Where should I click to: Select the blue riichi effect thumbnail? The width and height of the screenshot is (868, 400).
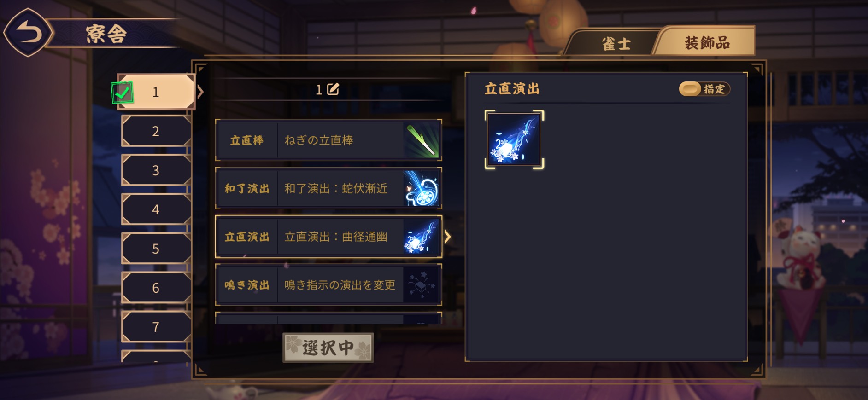514,139
